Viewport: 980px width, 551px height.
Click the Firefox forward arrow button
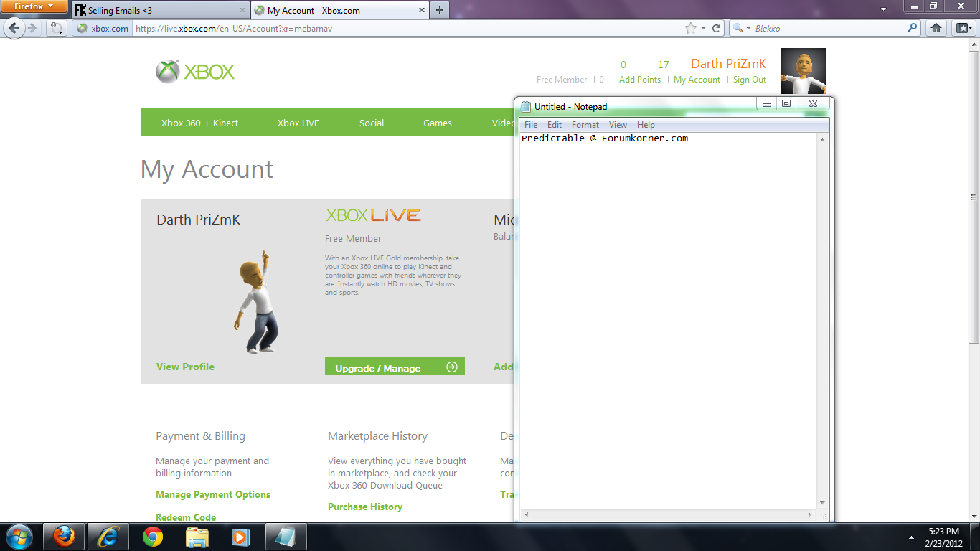pos(32,28)
